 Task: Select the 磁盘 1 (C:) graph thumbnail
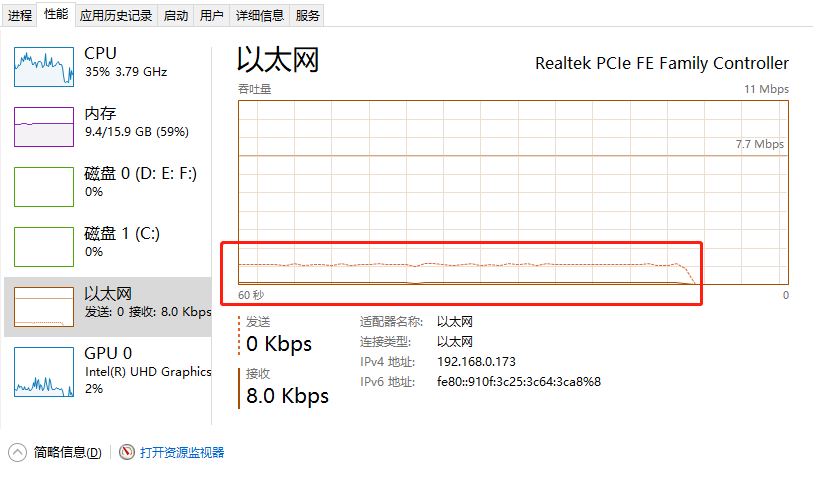tap(44, 246)
